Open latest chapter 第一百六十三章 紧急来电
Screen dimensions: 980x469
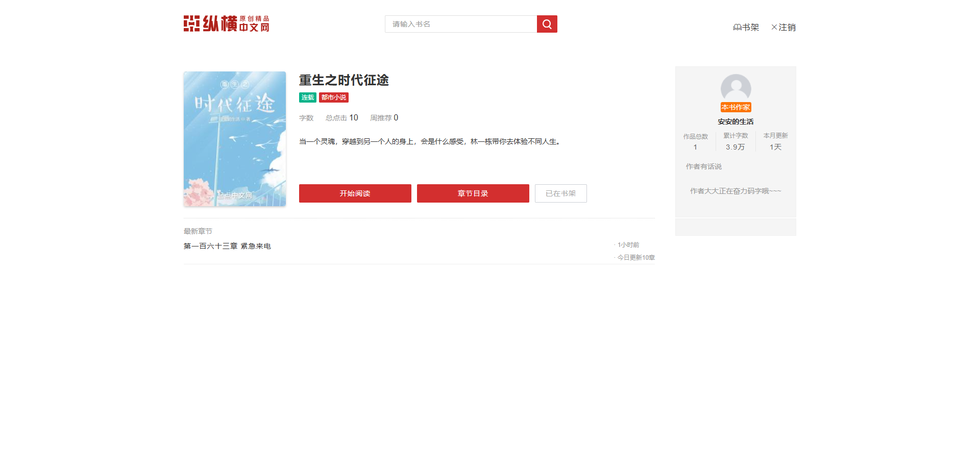(x=227, y=246)
